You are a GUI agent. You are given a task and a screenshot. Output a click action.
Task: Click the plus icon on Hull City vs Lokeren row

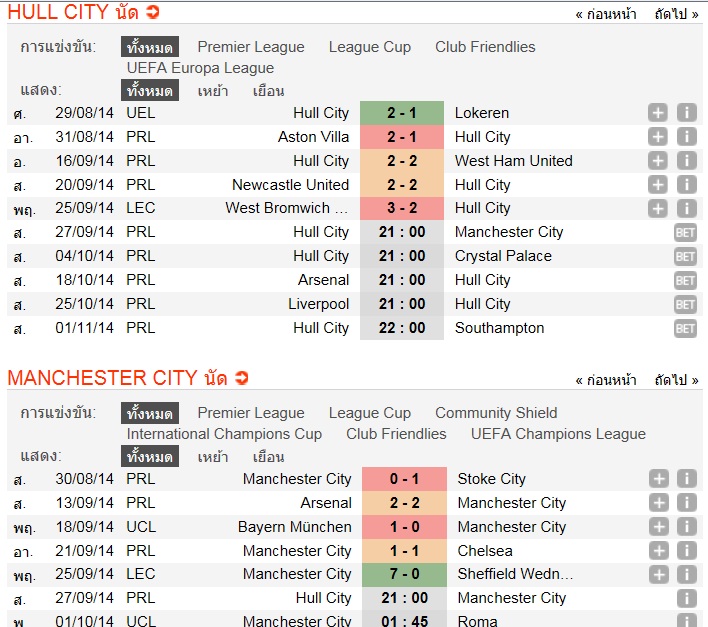pyautogui.click(x=657, y=113)
